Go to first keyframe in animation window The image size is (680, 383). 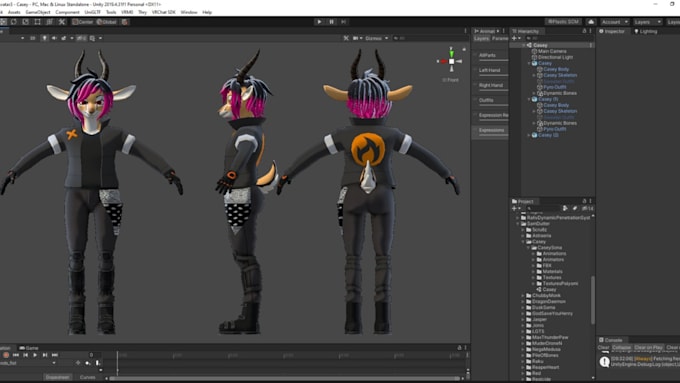point(16,355)
